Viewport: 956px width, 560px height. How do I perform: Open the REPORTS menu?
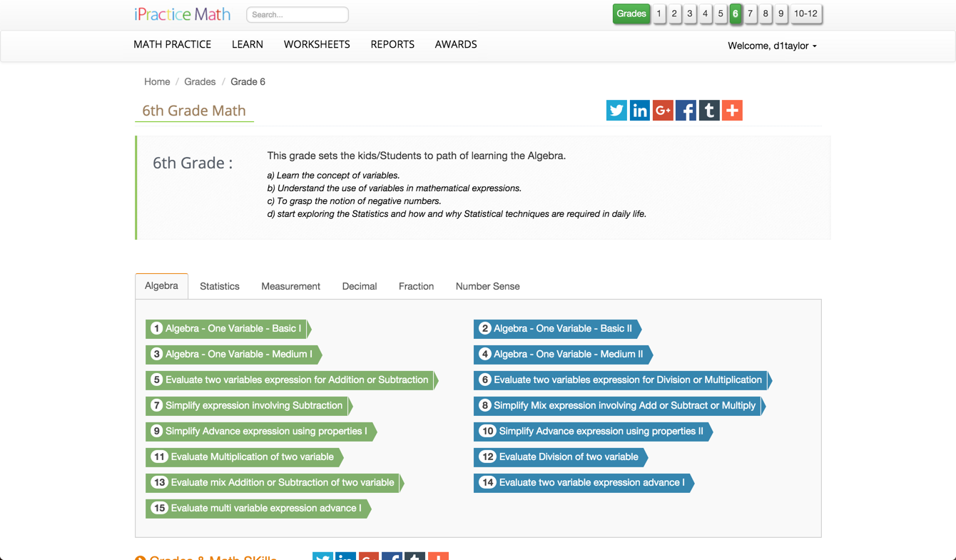(x=392, y=44)
